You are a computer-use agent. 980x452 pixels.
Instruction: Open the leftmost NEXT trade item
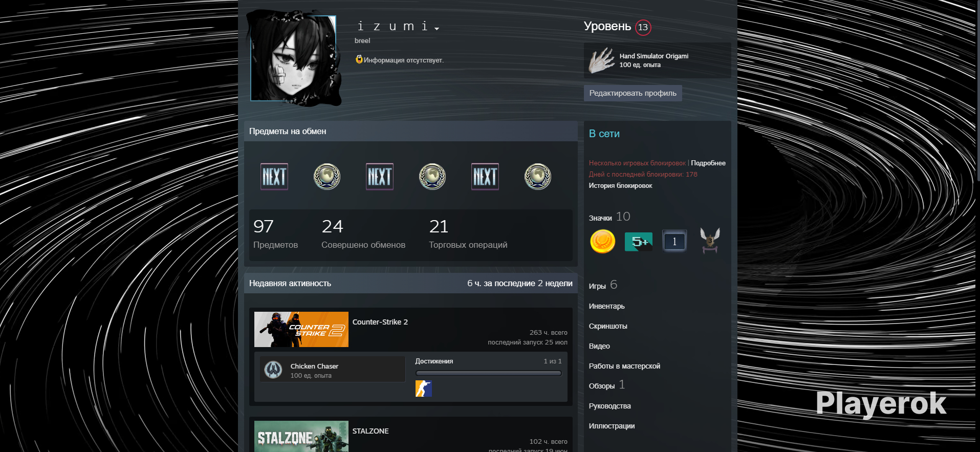274,177
